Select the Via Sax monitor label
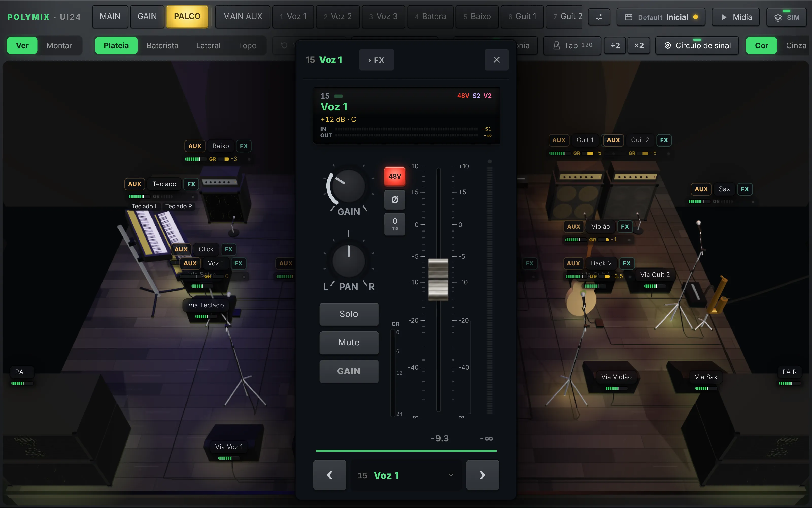 (x=706, y=377)
